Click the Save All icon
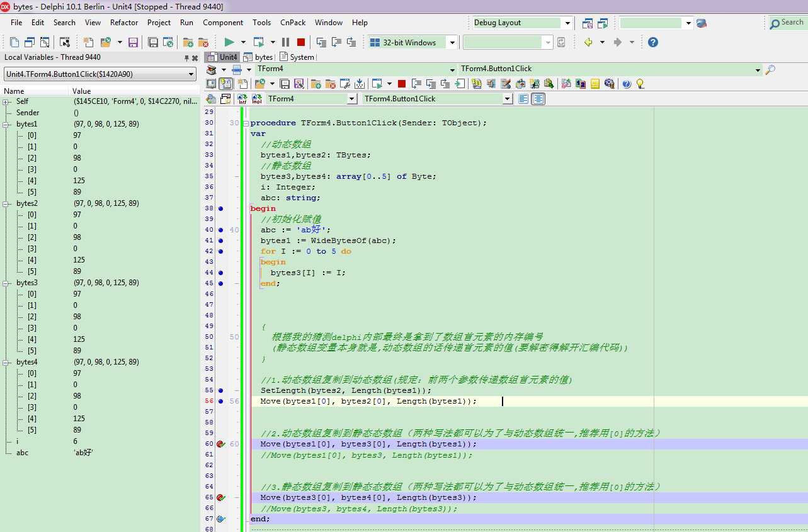The height and width of the screenshot is (532, 808). 153,42
